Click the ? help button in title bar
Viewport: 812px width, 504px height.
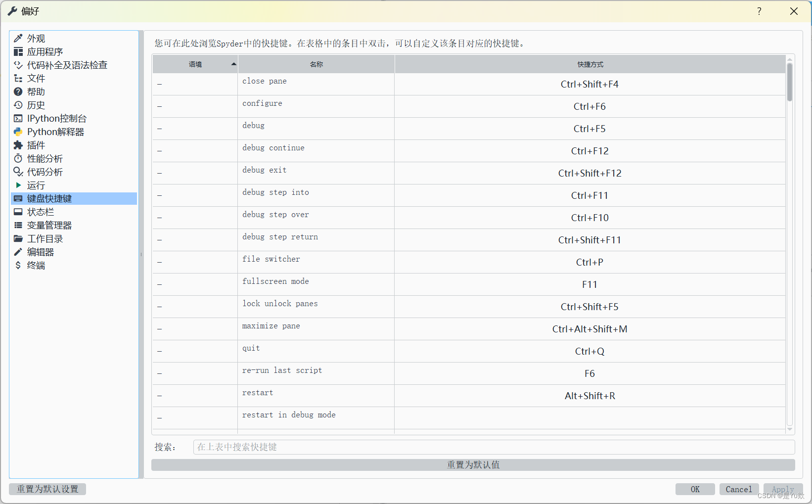point(759,11)
